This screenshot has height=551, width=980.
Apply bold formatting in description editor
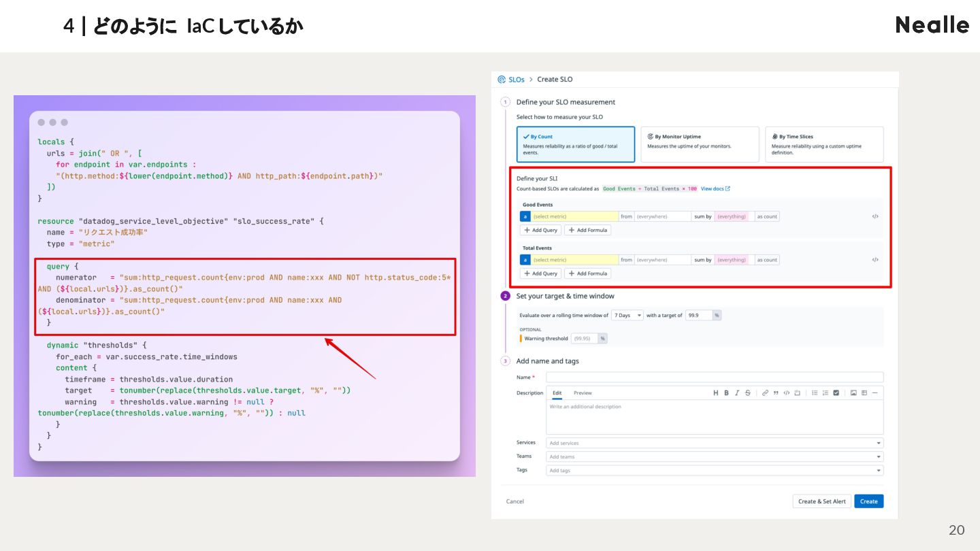pyautogui.click(x=726, y=393)
